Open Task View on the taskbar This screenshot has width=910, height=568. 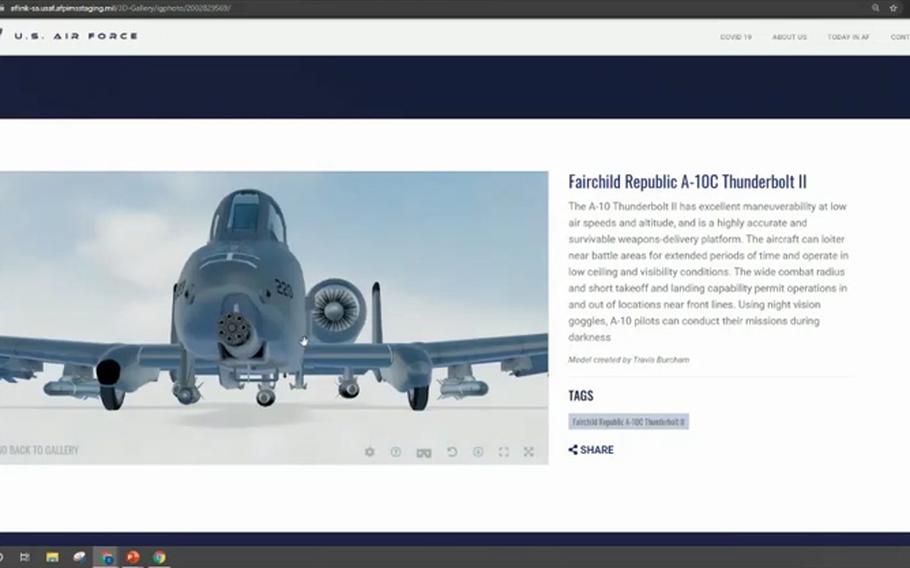coord(24,557)
